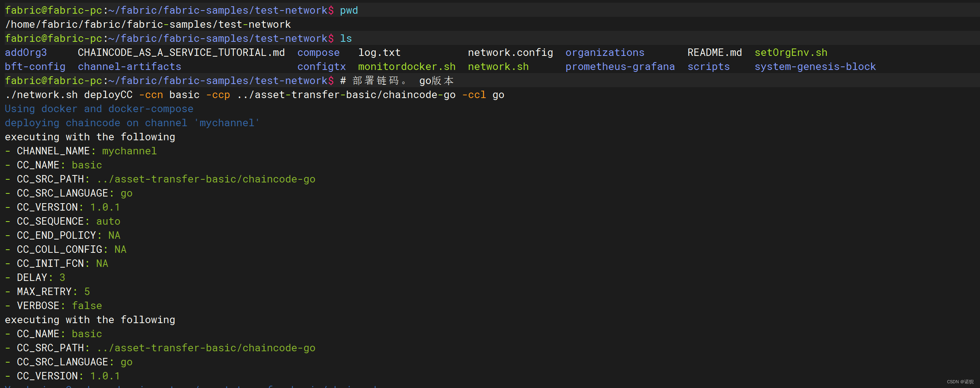The image size is (980, 388).
Task: Click '../asset-transfer-basic/chaincode-go' in the command line
Action: pos(346,95)
